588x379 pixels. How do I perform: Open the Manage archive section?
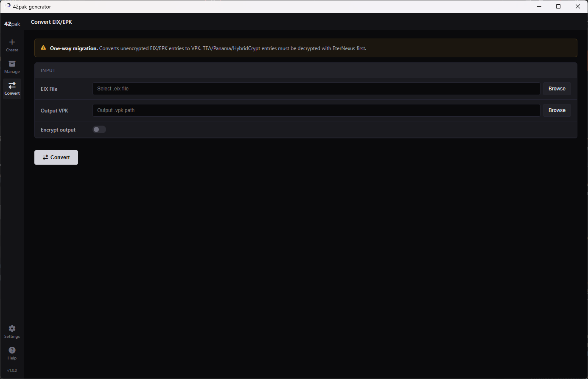[x=12, y=67]
